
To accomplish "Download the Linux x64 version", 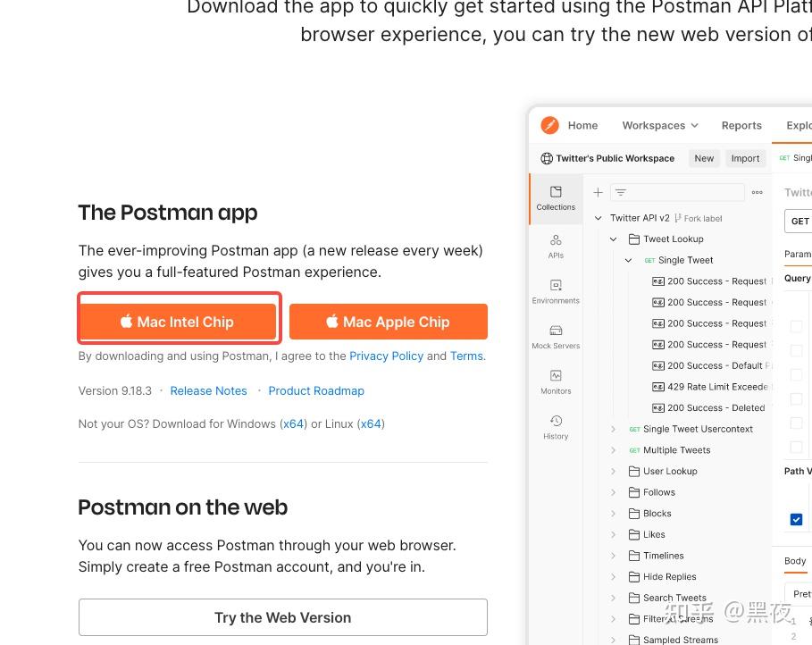I will (x=371, y=423).
